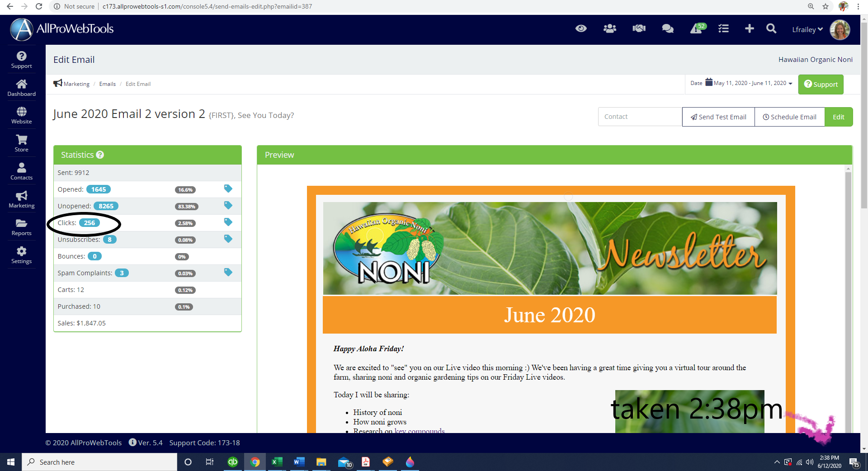868x471 pixels.
Task: Click the eye icon in top bar
Action: point(581,28)
